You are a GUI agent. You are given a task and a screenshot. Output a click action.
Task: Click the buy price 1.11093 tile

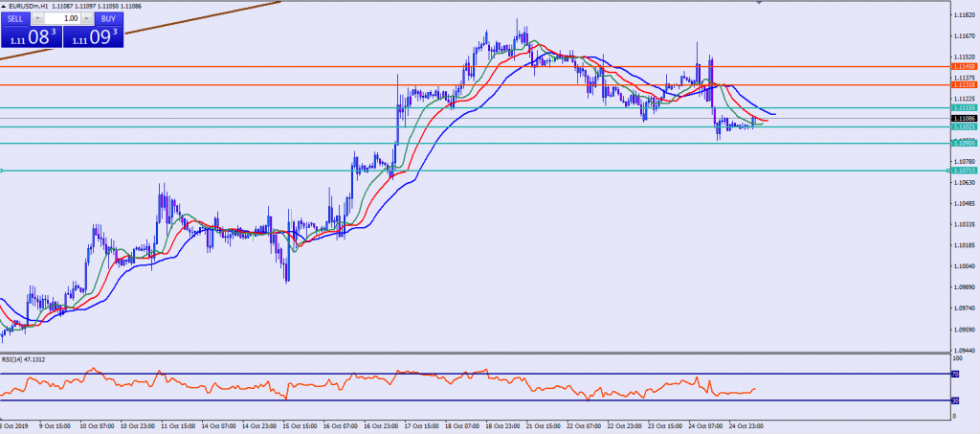point(94,37)
